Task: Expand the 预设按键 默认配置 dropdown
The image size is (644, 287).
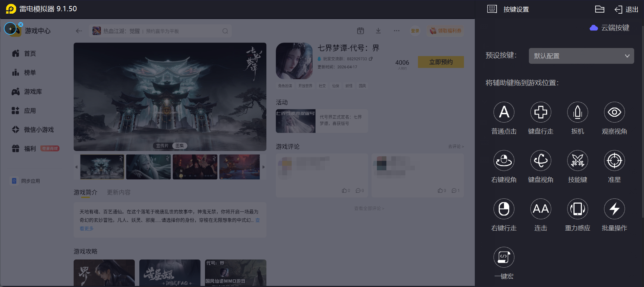Action: click(x=581, y=56)
